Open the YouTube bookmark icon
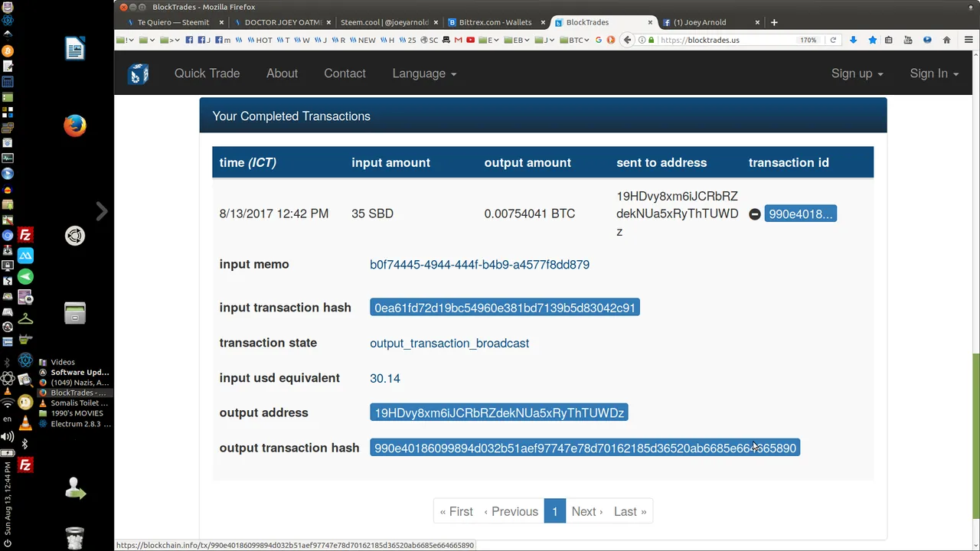 tap(470, 40)
